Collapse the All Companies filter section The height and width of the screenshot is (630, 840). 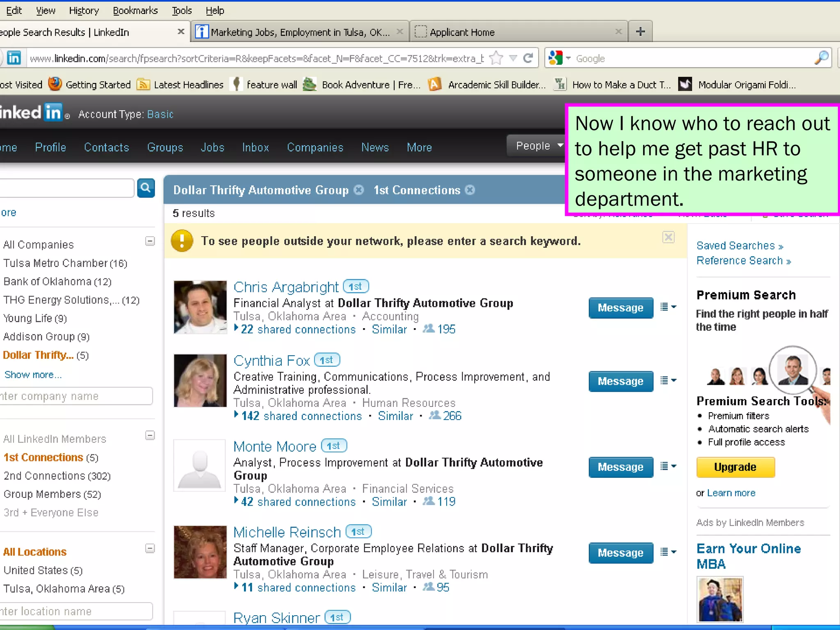point(150,241)
